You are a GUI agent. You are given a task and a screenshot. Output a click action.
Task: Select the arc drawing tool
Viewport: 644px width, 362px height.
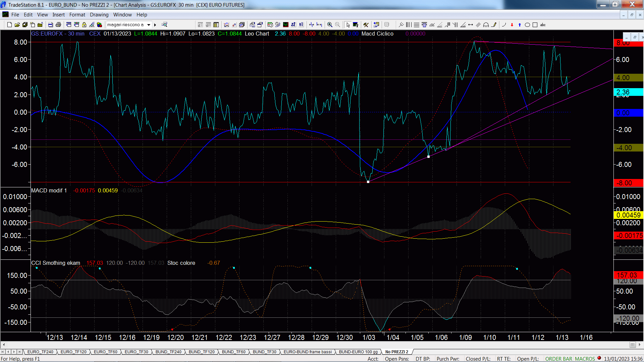(x=504, y=25)
